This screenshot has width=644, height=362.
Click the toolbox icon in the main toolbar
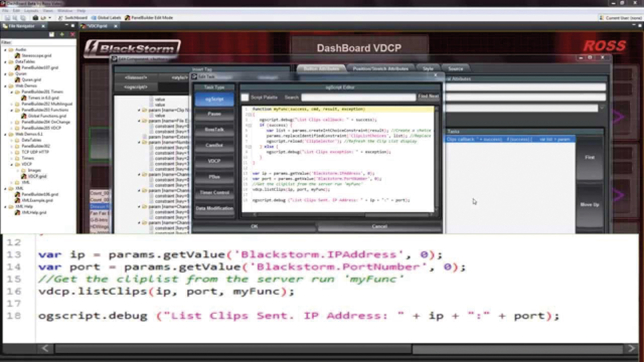[x=36, y=18]
